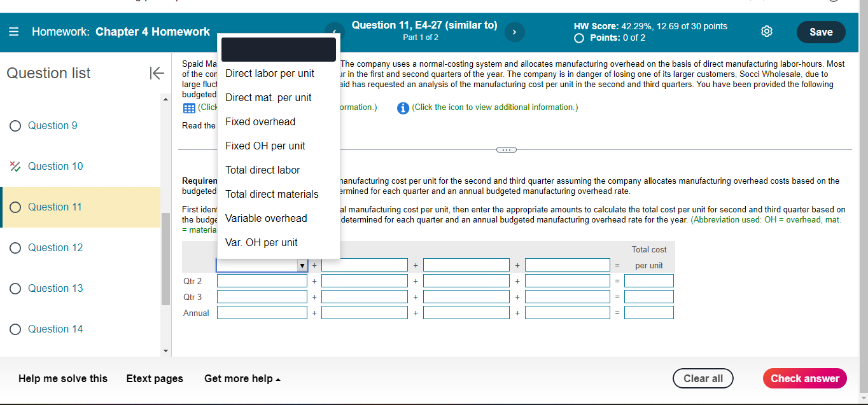Select the Question 12 radio button
The height and width of the screenshot is (405, 868).
pos(15,247)
